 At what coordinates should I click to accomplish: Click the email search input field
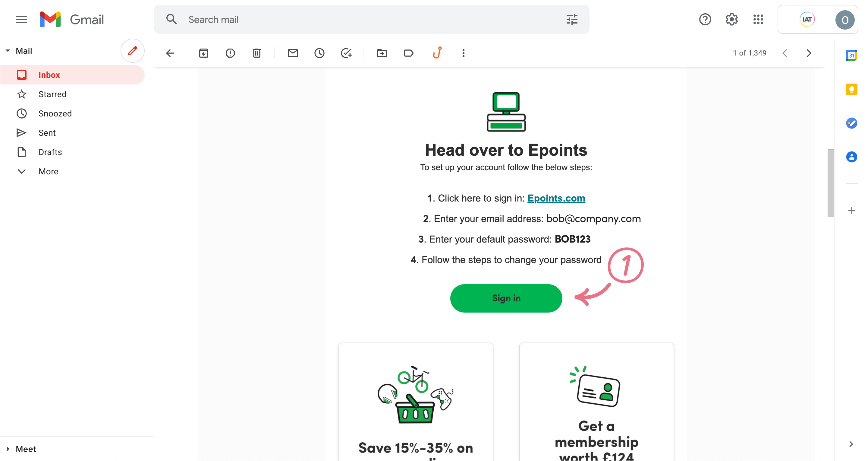(372, 20)
